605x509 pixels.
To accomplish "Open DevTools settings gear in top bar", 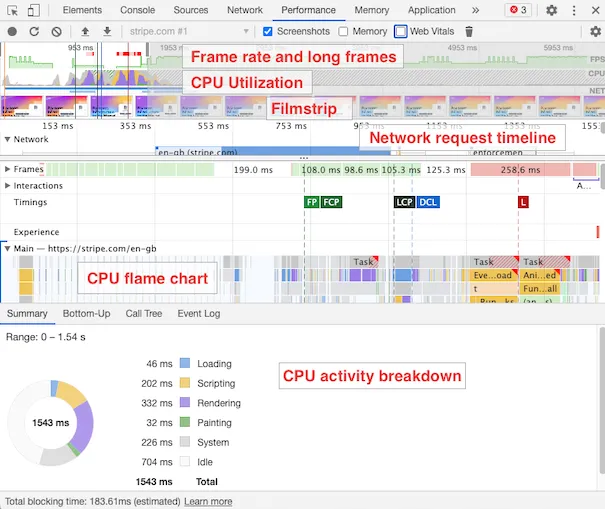I will click(x=552, y=10).
